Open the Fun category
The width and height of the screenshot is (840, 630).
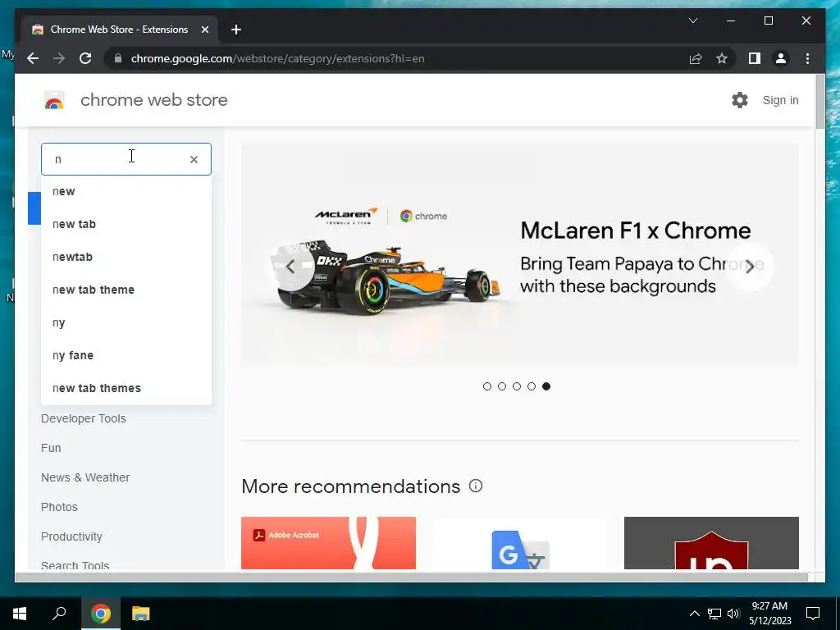[51, 448]
